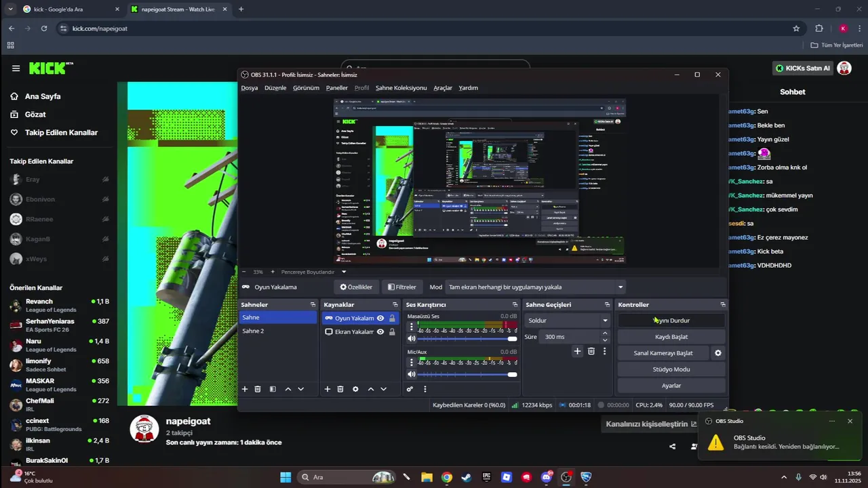Undock the Kontroller panel
The height and width of the screenshot is (488, 868).
[723, 304]
